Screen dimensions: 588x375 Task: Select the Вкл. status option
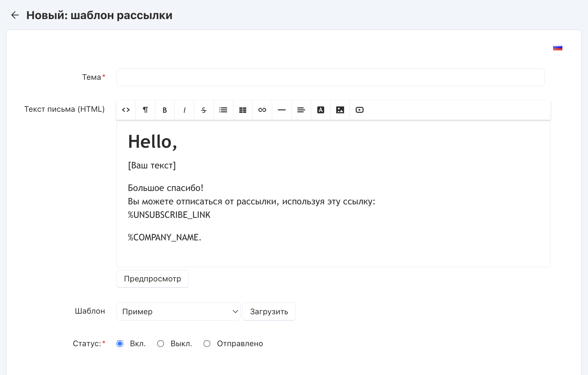coord(120,344)
